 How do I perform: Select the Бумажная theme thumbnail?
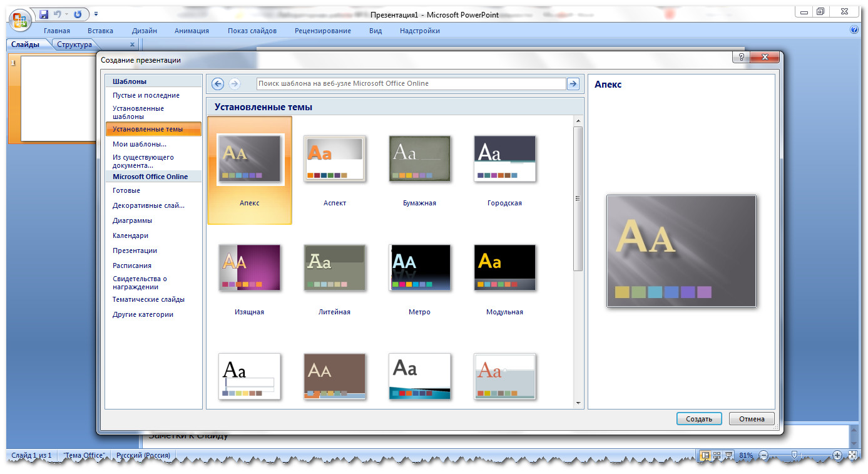click(x=419, y=159)
